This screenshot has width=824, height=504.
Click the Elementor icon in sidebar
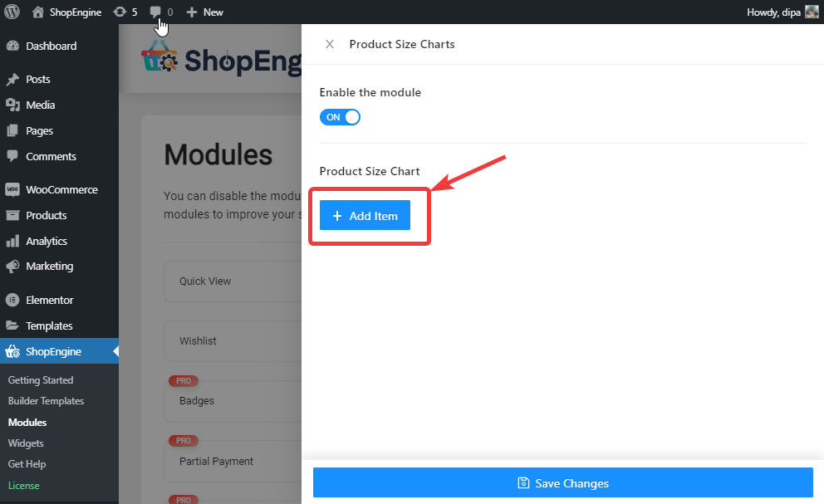pyautogui.click(x=12, y=301)
